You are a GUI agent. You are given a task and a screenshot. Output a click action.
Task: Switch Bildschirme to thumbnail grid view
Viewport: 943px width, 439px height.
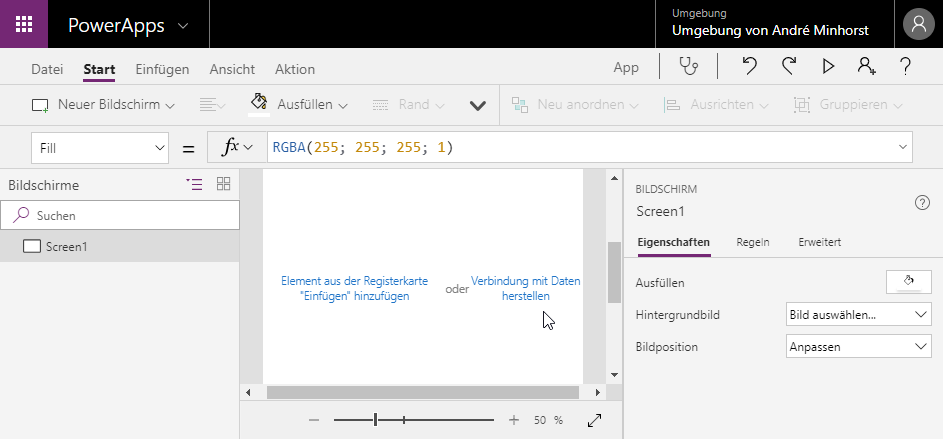[224, 184]
